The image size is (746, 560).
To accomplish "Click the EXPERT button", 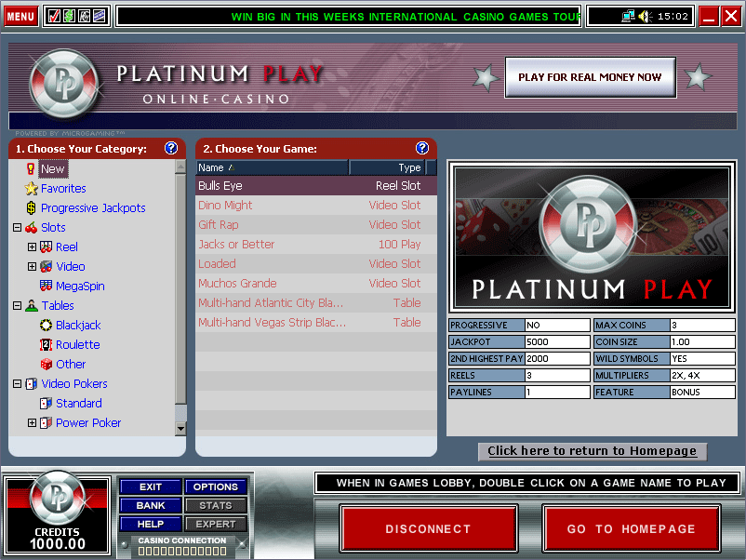I will tap(216, 524).
